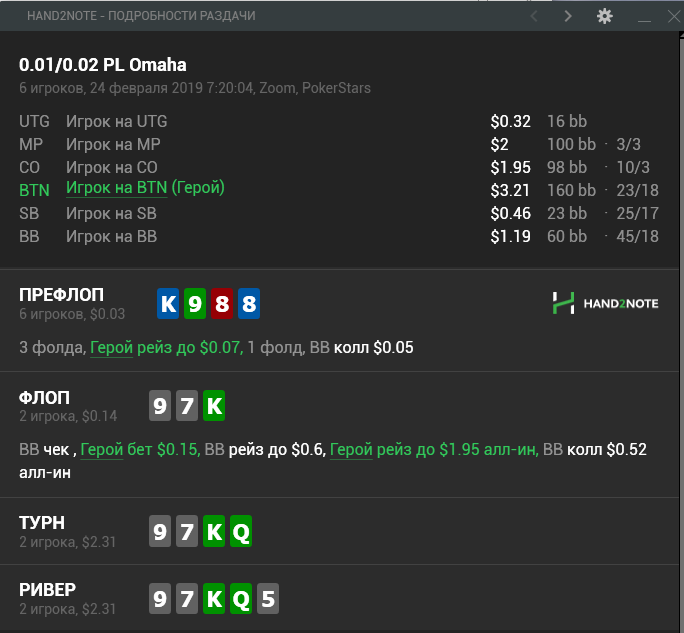This screenshot has height=633, width=684.
Task: Click the green Q card on the turn
Action: (241, 531)
